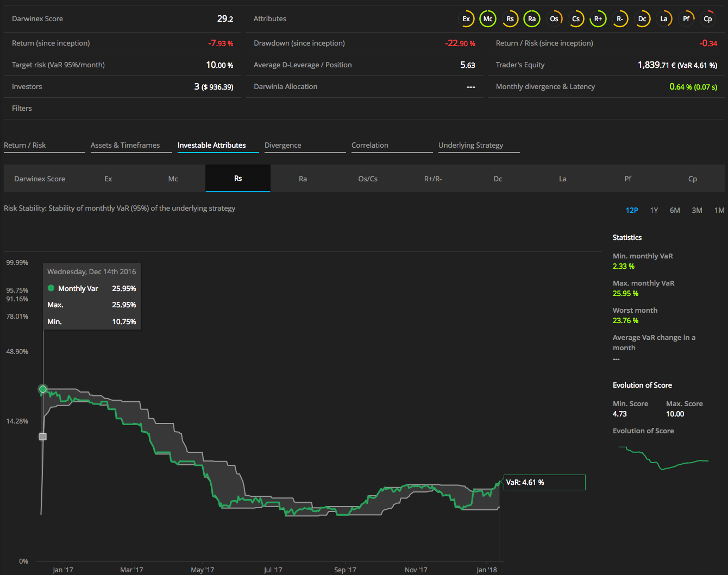Select the Cp sub-tab

693,179
